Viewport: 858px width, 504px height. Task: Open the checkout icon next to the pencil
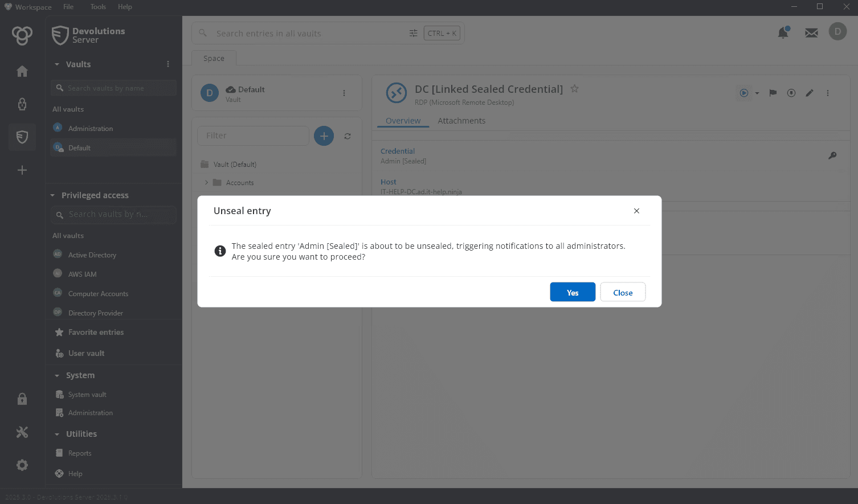point(791,92)
